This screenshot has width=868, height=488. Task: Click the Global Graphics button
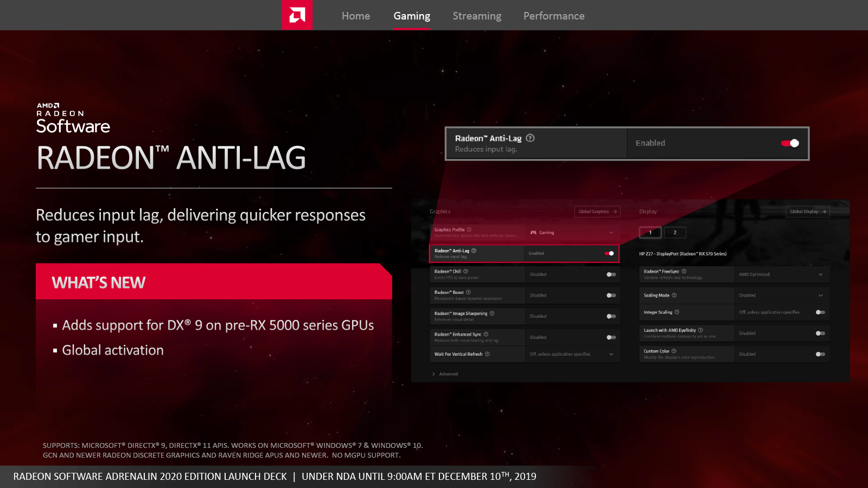(597, 211)
